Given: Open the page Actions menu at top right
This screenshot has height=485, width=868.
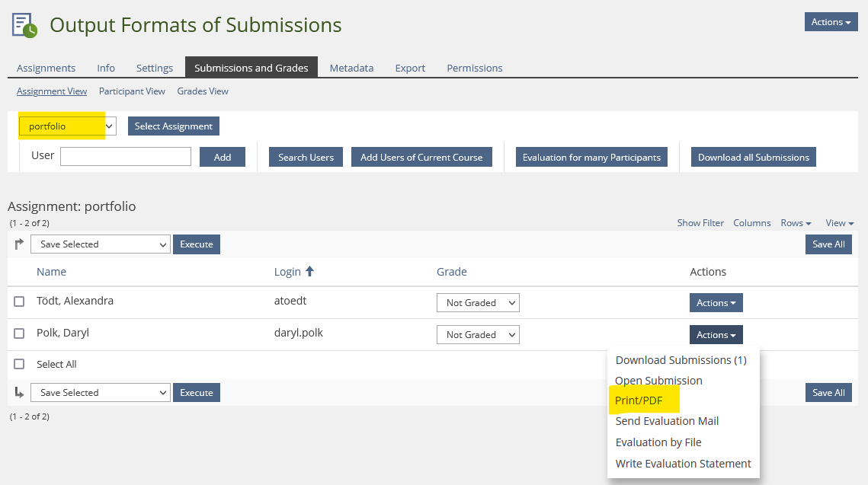Looking at the screenshot, I should click(831, 22).
